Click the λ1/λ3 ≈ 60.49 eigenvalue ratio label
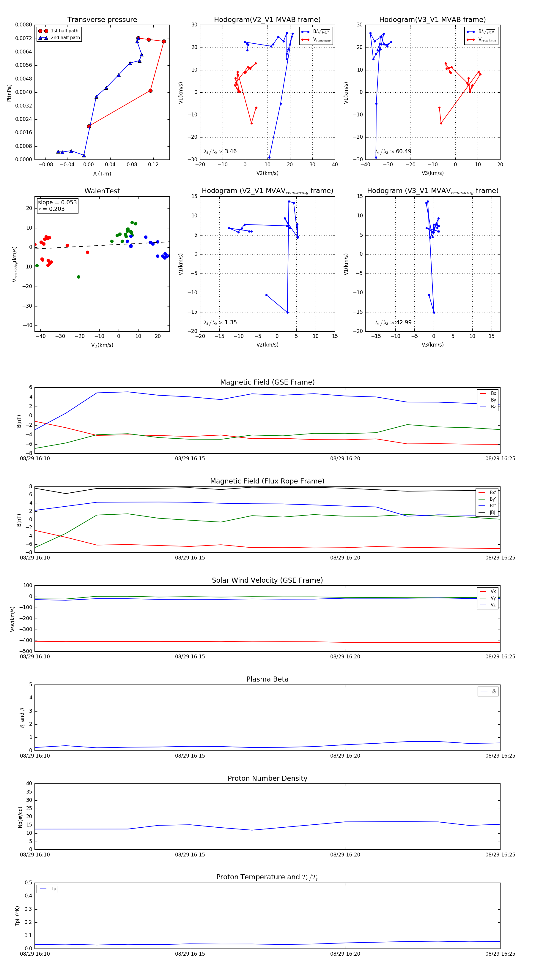Image resolution: width=535 pixels, height=980 pixels. click(393, 151)
